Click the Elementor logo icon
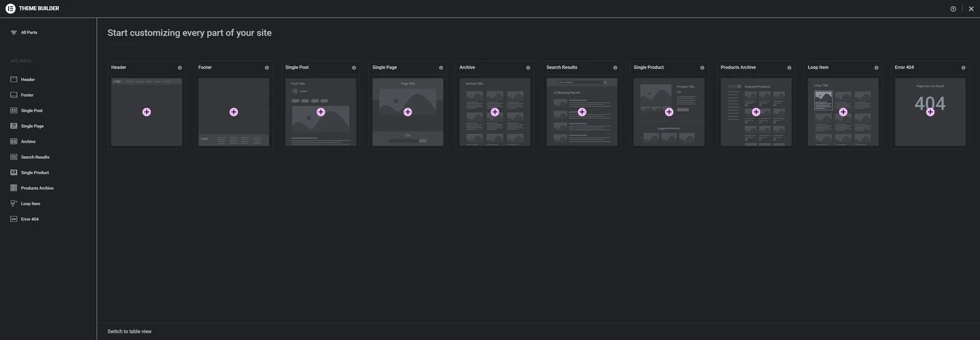 (x=10, y=9)
